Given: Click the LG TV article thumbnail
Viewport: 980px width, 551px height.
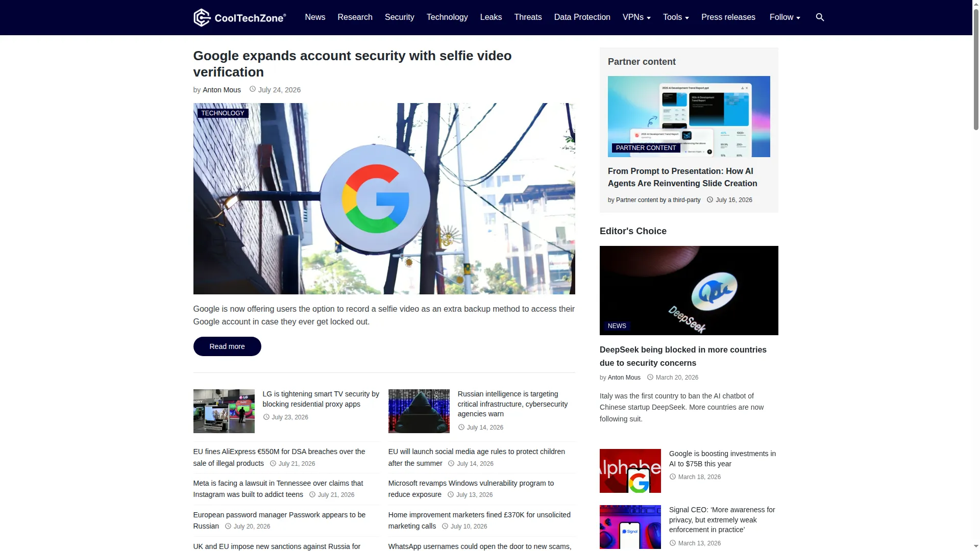Looking at the screenshot, I should (x=224, y=411).
